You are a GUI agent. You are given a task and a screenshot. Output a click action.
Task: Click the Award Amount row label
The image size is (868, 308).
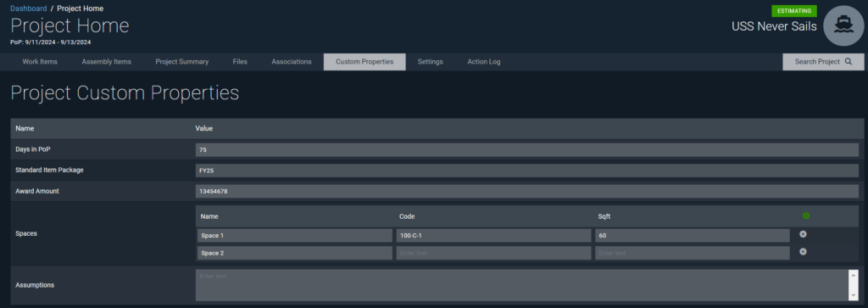(37, 191)
